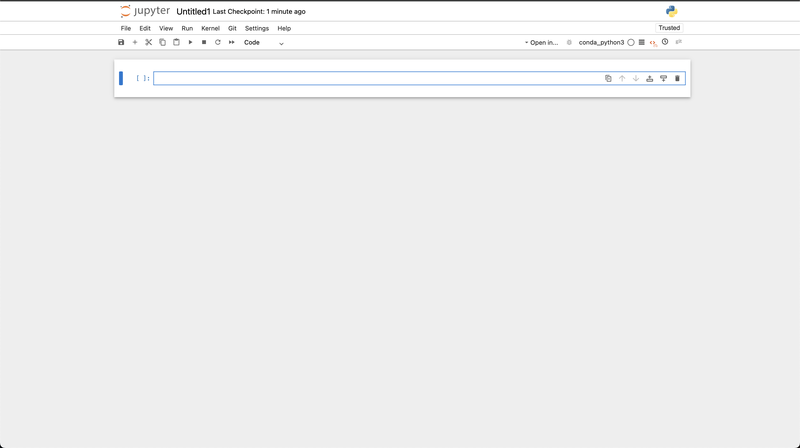800x448 pixels.
Task: Click the blue cell collapse bar
Action: [x=121, y=78]
